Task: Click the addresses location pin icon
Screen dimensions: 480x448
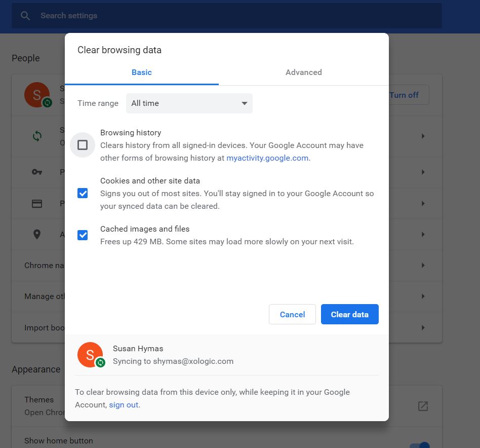Action: click(37, 235)
